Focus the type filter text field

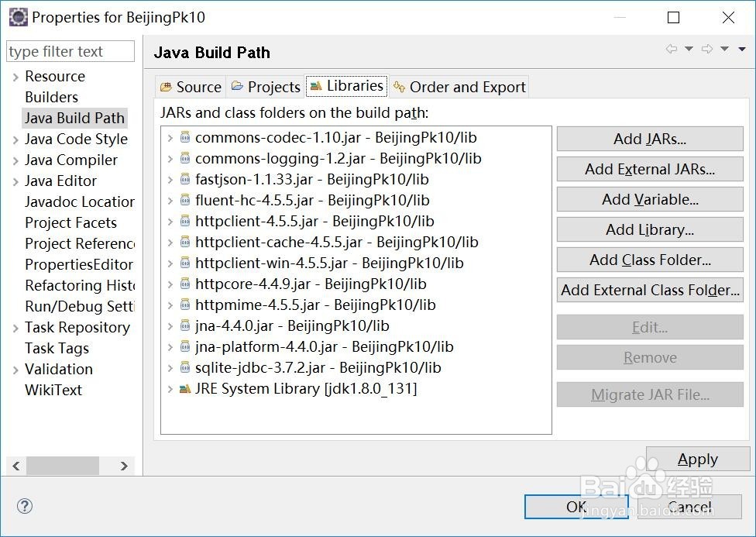70,52
